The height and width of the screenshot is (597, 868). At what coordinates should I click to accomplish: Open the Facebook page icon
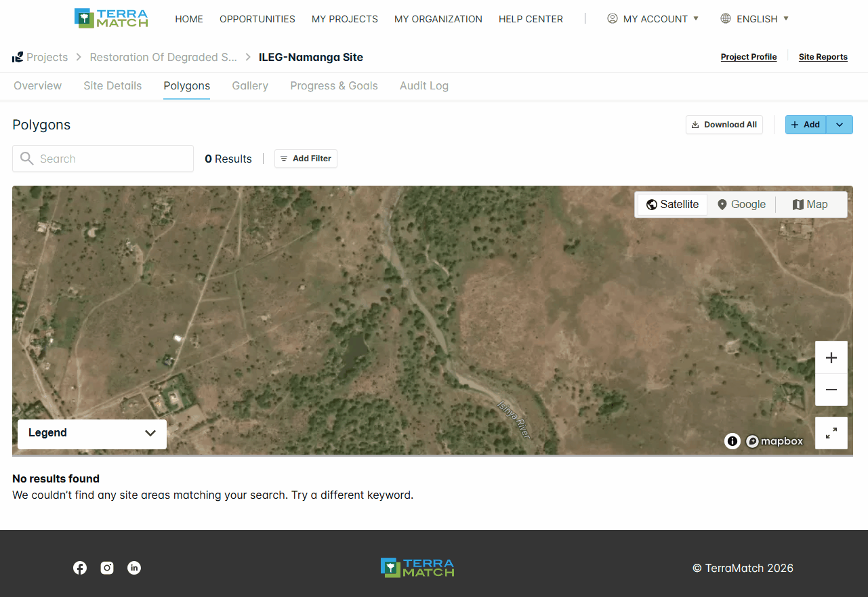pos(80,568)
